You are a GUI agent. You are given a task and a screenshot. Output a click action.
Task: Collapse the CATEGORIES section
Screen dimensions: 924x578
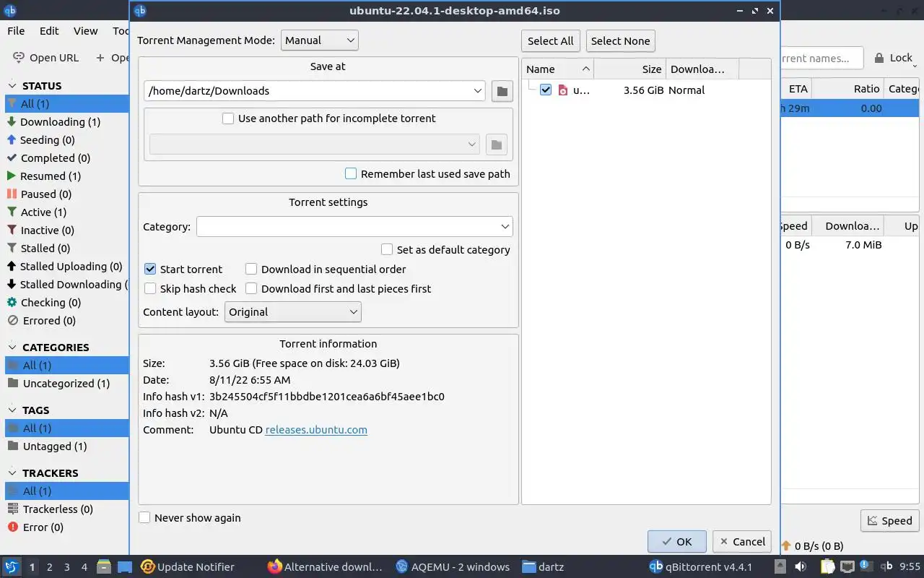click(13, 347)
